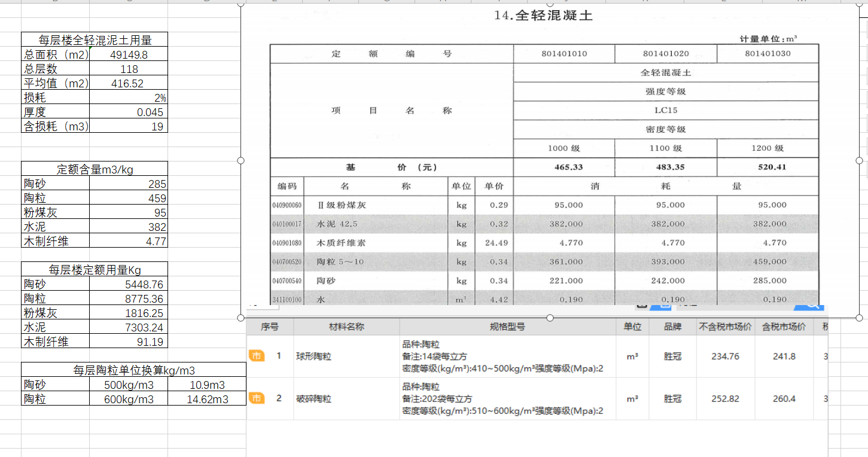This screenshot has height=457, width=868.
Task: Click the material name 陶粒 5～10
Action: pos(340,262)
